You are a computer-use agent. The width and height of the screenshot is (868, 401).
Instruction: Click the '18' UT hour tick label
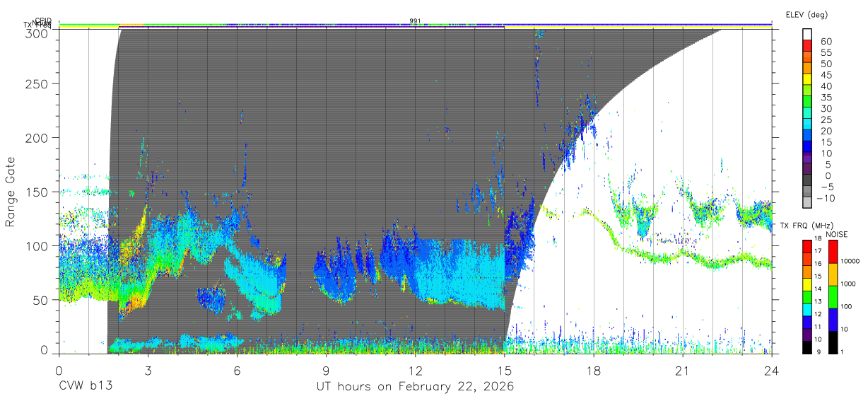[x=594, y=371]
